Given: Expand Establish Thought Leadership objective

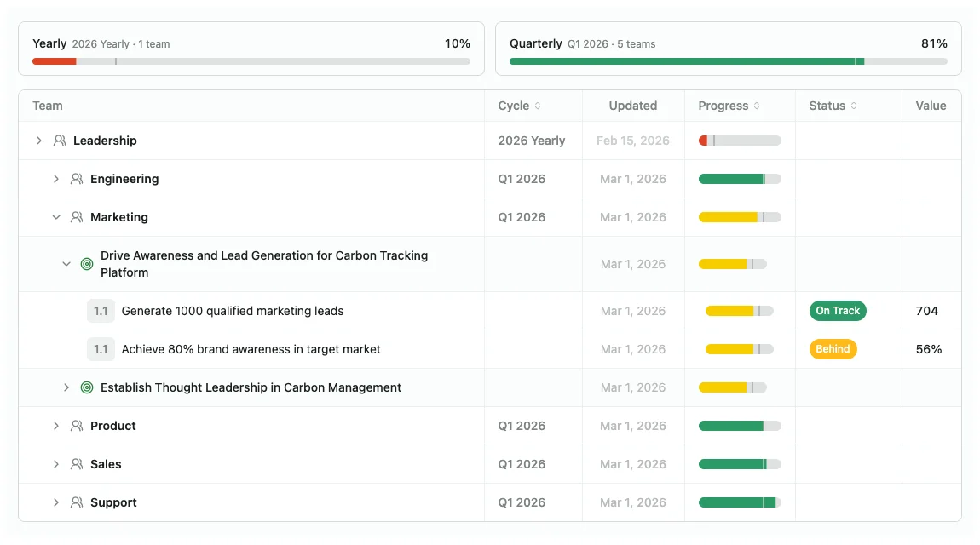Looking at the screenshot, I should 66,387.
